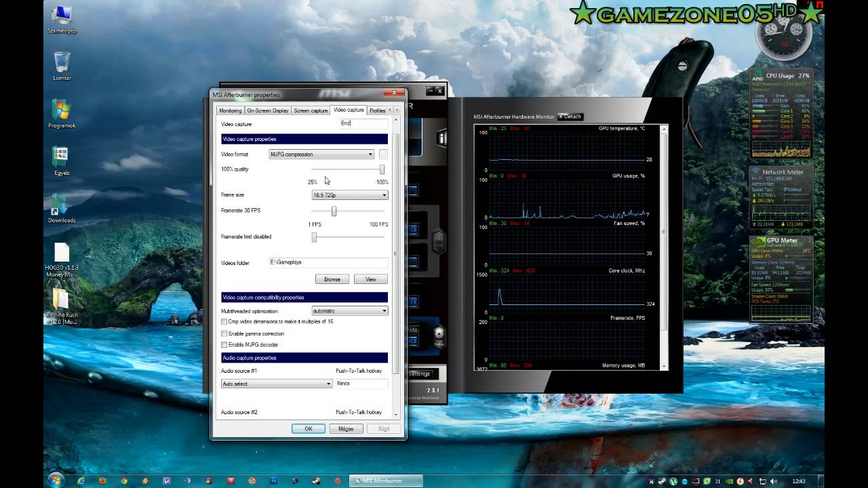The width and height of the screenshot is (868, 488).
Task: Click the Push-To-Talk hotkey field showing Nincs
Action: click(362, 384)
